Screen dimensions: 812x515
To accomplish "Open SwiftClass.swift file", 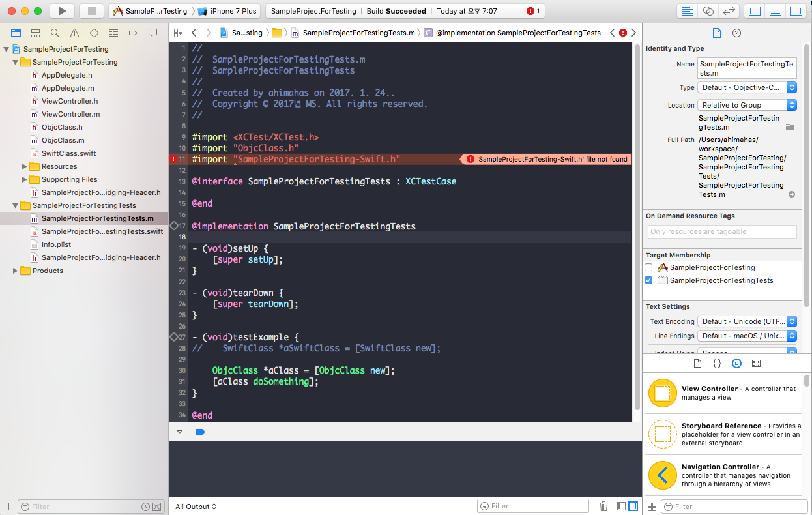I will [68, 153].
